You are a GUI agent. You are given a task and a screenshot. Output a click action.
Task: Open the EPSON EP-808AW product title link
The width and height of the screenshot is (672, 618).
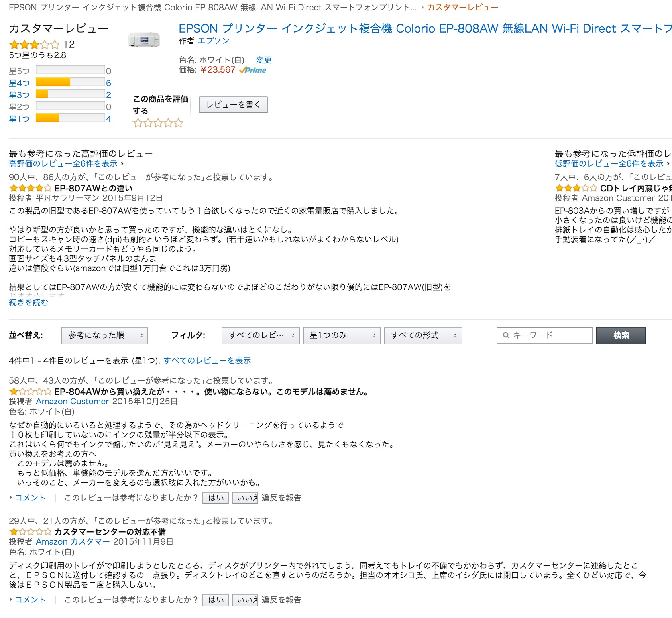point(425,28)
